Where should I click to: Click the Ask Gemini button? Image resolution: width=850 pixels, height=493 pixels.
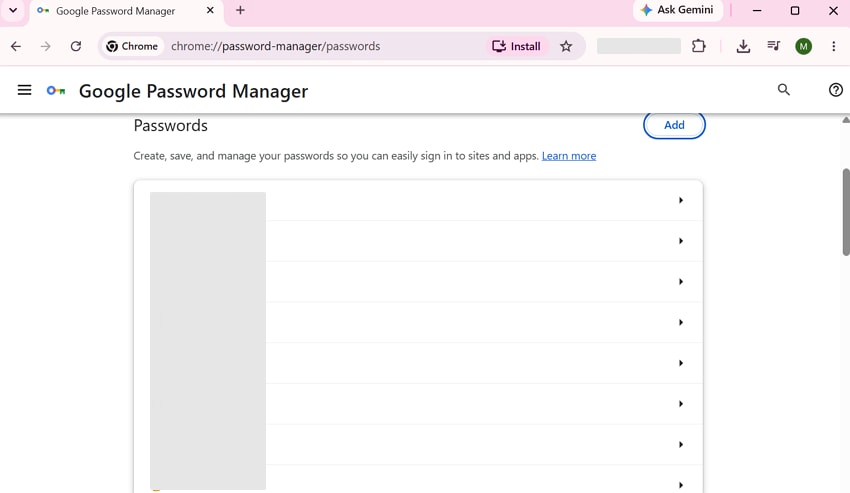(x=678, y=10)
